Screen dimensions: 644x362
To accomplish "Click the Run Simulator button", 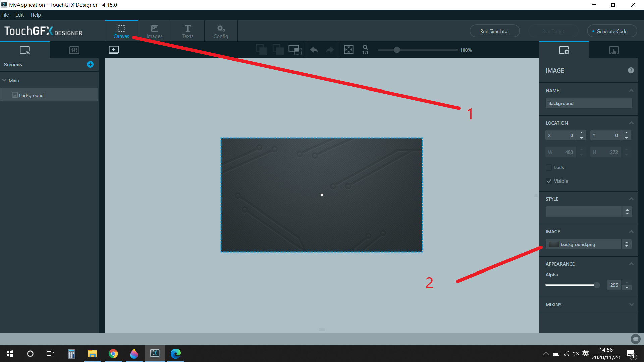I will [x=494, y=31].
